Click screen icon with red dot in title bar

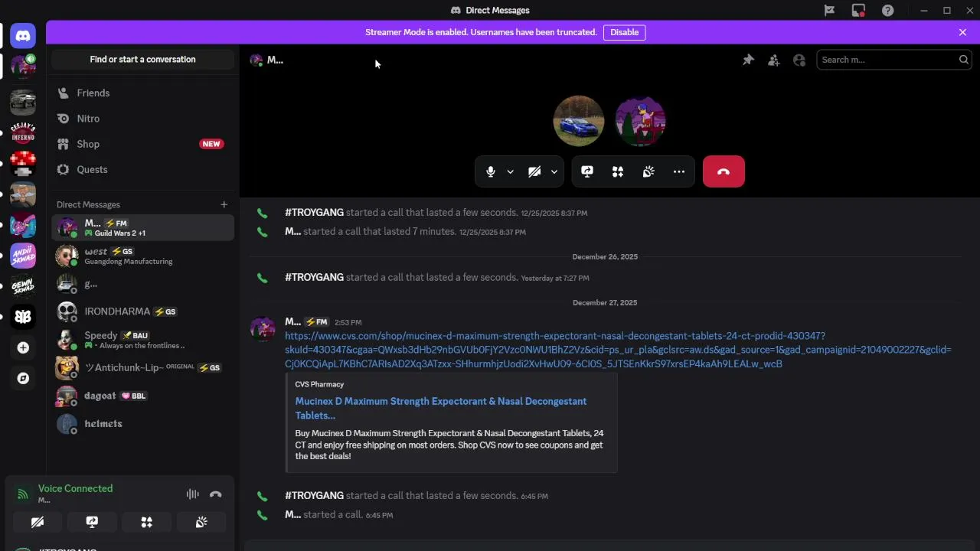pos(858,10)
